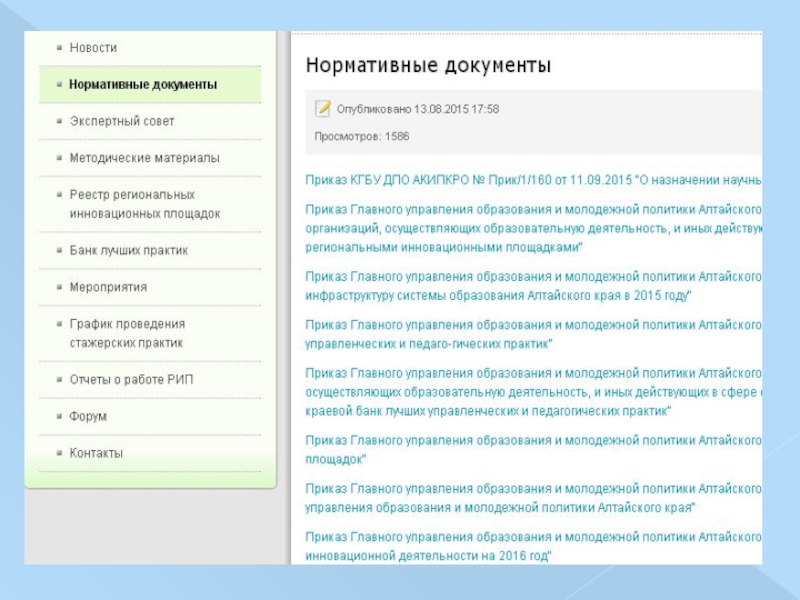Navigate to Банк лучших практик
The image size is (800, 600).
[x=128, y=250]
